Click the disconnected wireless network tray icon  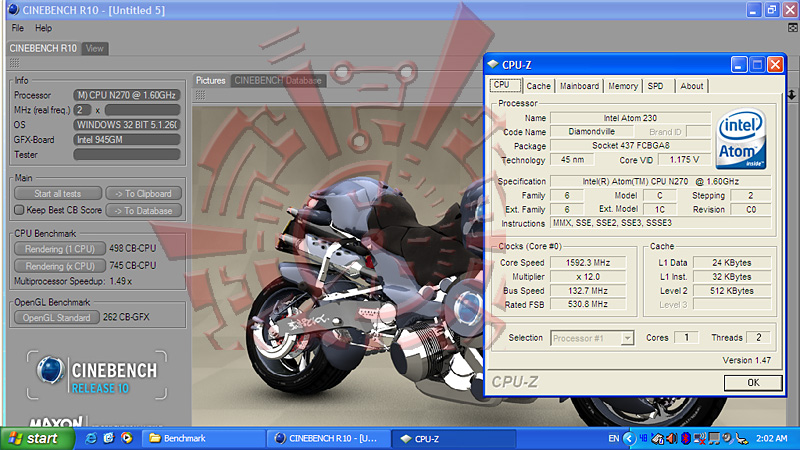point(700,438)
